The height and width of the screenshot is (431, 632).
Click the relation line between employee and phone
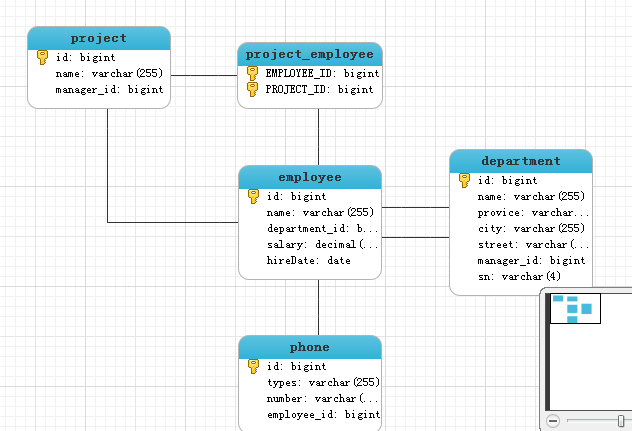click(x=318, y=307)
